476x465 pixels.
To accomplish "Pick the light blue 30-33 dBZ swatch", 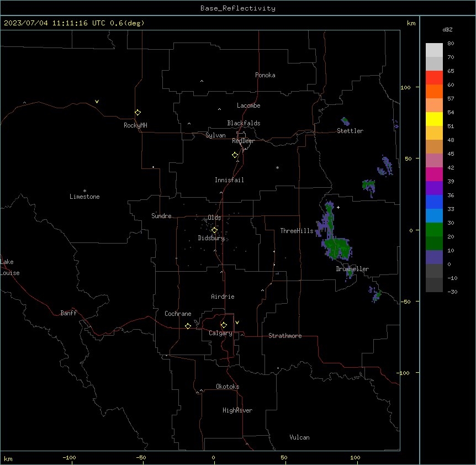I will pos(434,216).
